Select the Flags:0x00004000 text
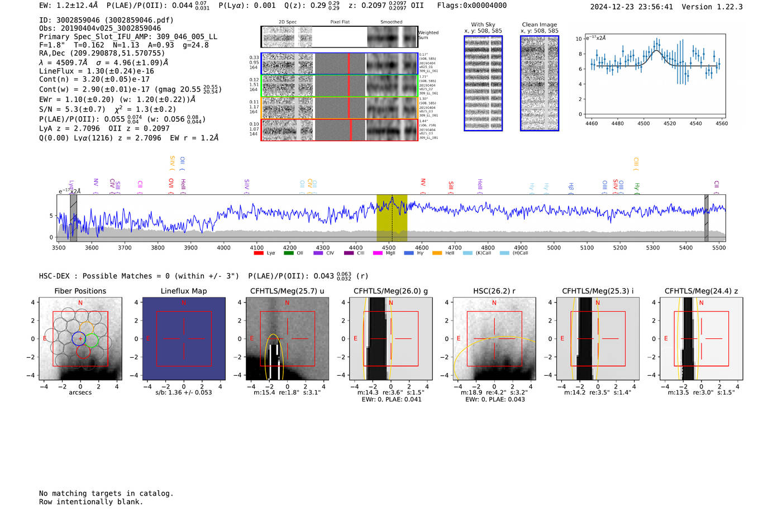 coord(472,5)
